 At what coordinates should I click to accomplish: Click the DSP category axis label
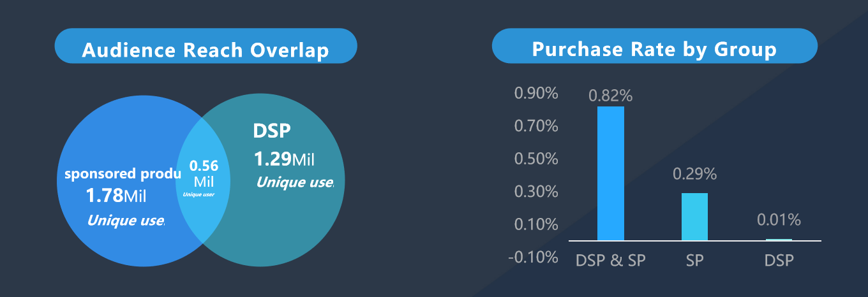pos(779,261)
